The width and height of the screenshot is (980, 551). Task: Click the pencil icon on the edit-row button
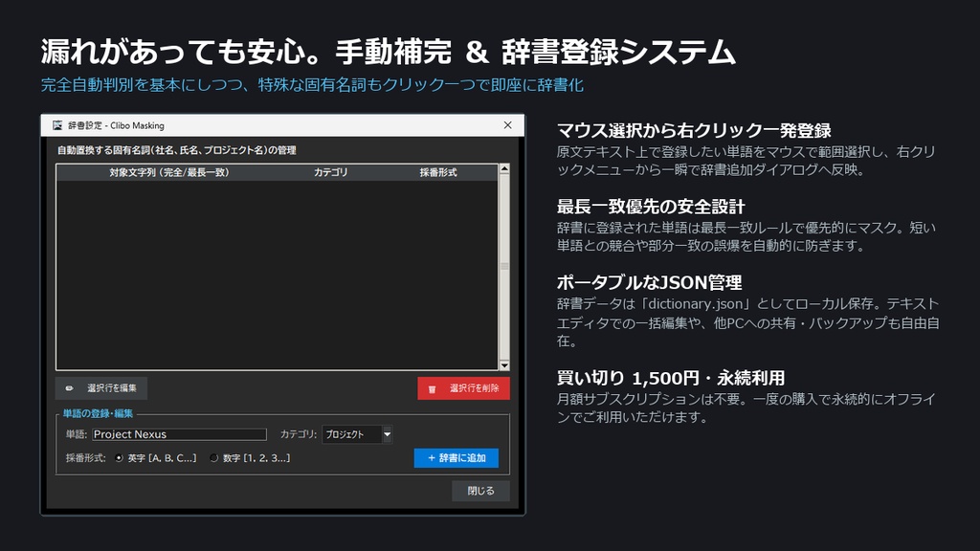[x=69, y=388]
